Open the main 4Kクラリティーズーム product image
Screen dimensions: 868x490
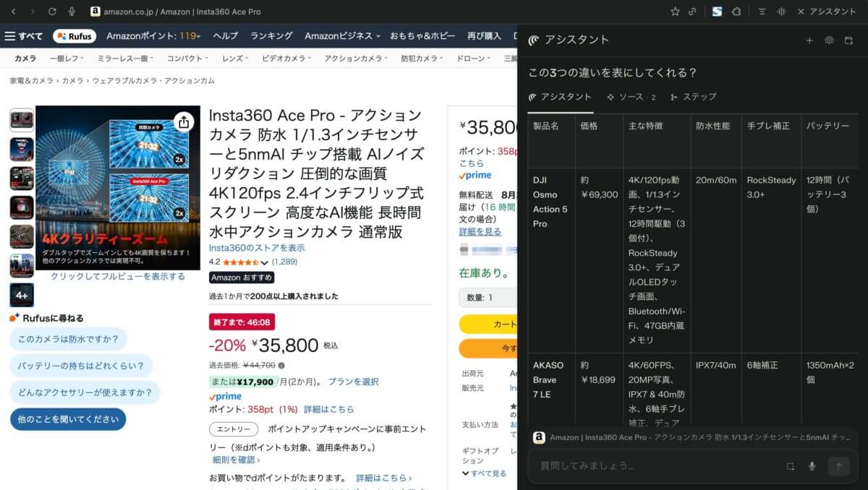tap(118, 188)
